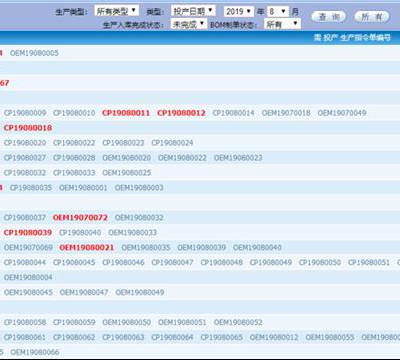Viewport: 400px width, 360px height.
Task: Open the red order link OEM19070072
Action: [80, 218]
